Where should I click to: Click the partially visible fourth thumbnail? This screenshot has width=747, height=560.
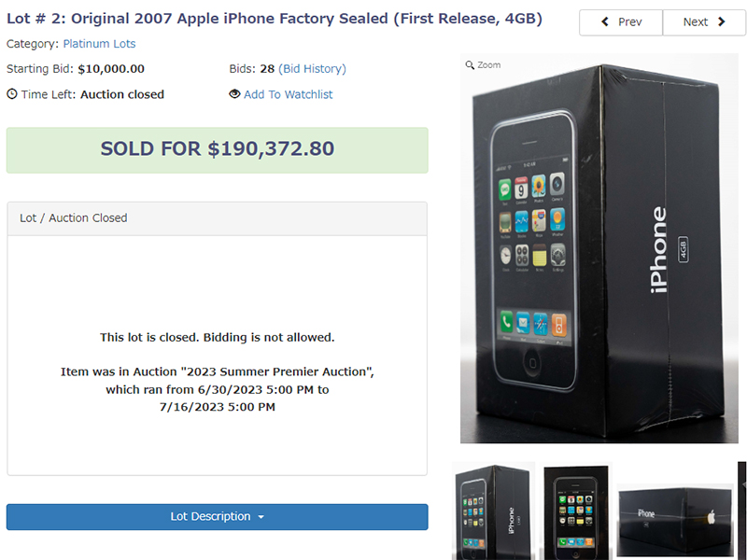[x=741, y=510]
